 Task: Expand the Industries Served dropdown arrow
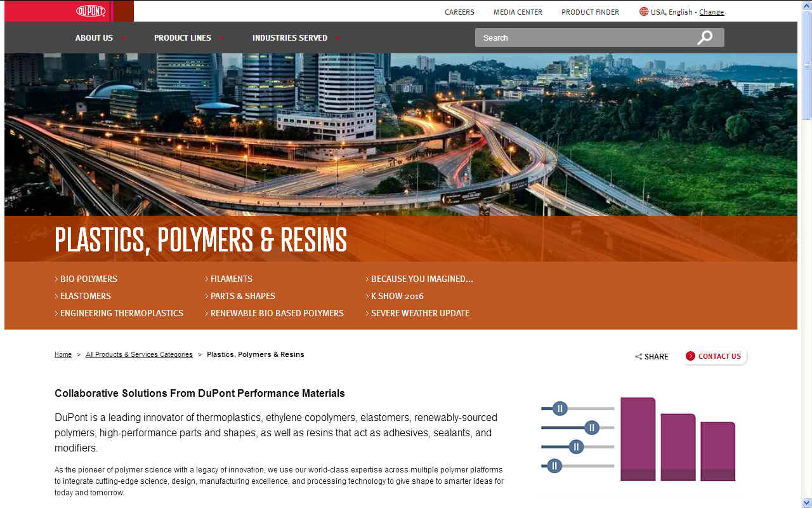[x=337, y=38]
